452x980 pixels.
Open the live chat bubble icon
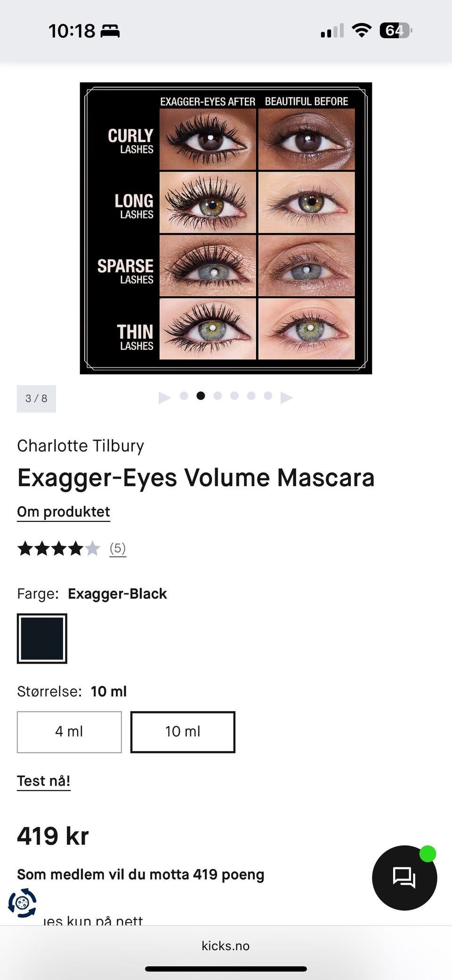coord(404,877)
